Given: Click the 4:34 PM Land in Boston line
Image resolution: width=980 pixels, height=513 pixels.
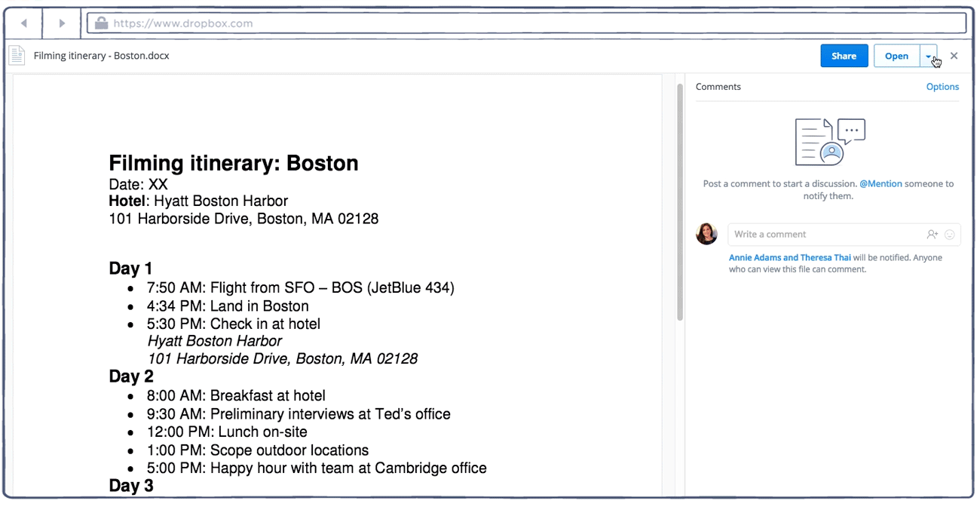Looking at the screenshot, I should pyautogui.click(x=228, y=306).
